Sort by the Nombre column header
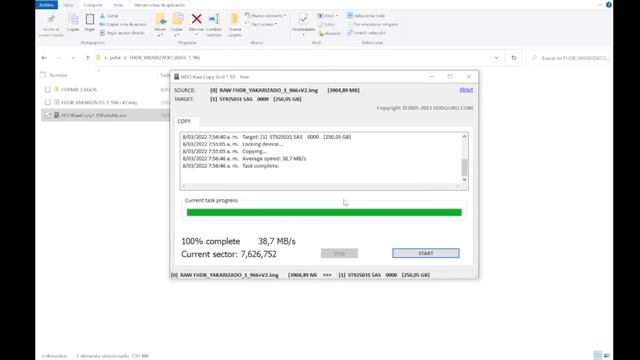 pyautogui.click(x=58, y=75)
